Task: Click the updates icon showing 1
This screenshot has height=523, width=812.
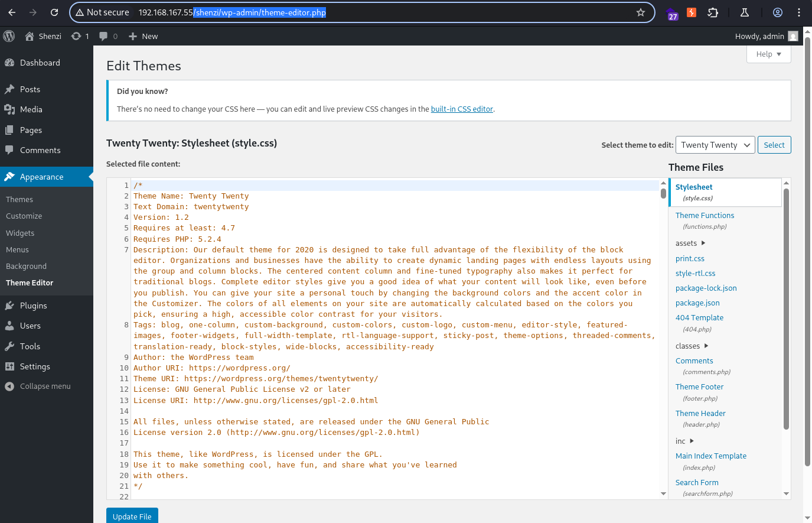Action: pos(80,36)
